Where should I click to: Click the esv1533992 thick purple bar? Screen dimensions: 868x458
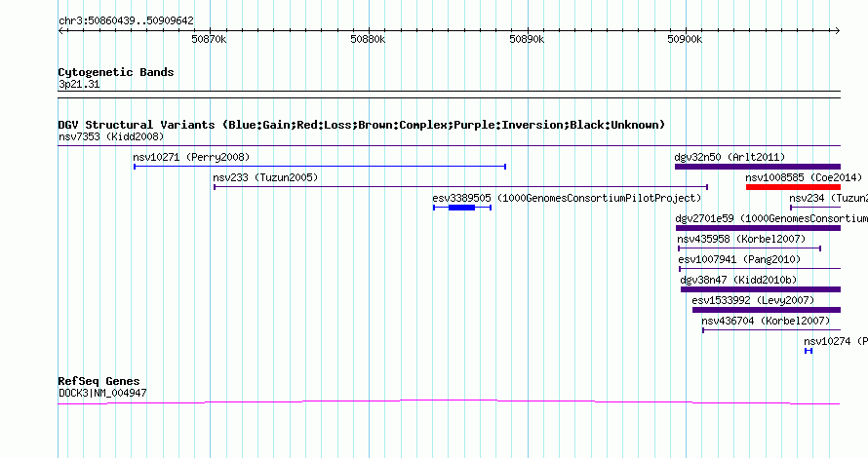(767, 310)
